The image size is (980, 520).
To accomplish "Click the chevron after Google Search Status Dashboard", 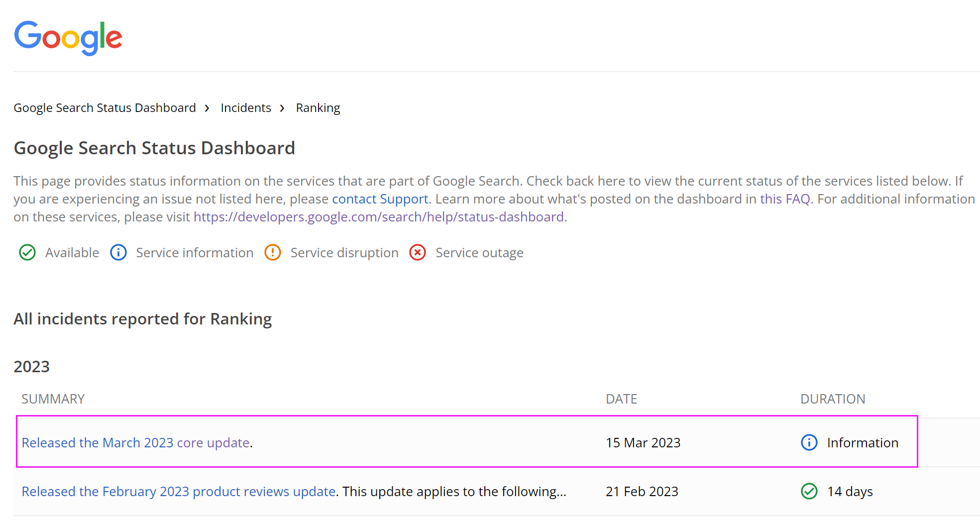I will tap(207, 108).
